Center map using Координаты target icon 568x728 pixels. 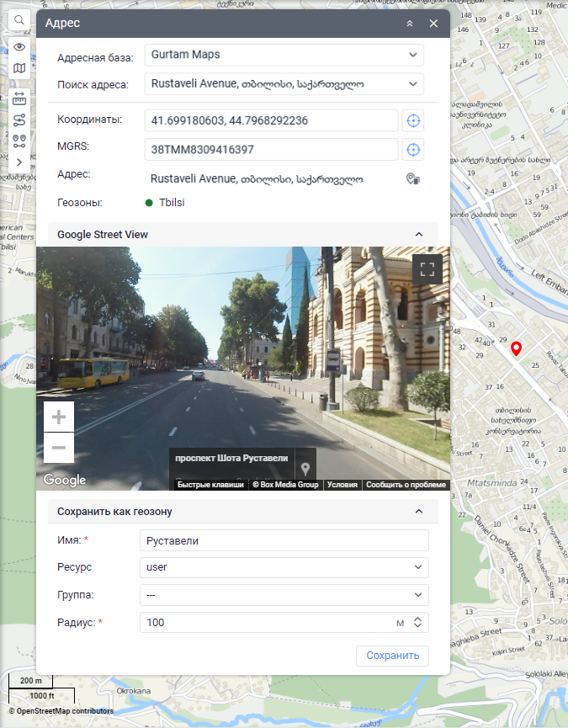click(412, 120)
